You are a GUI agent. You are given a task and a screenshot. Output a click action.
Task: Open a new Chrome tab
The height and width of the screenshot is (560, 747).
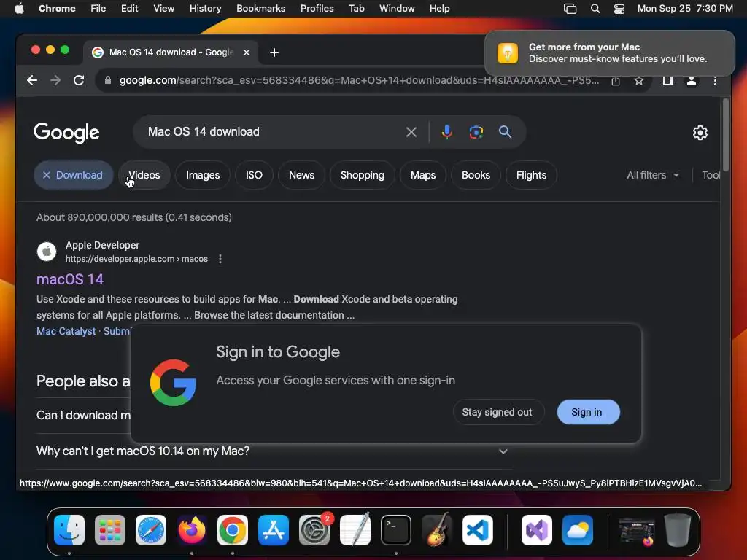pos(274,52)
